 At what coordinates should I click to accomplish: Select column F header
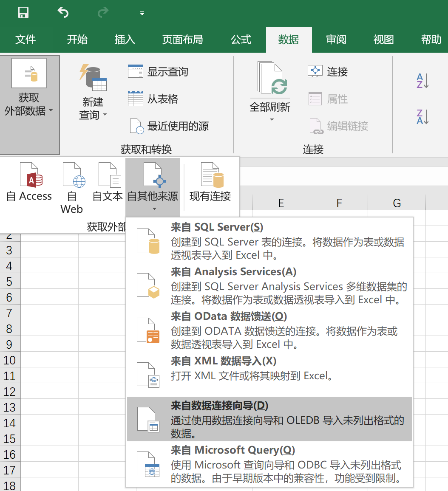[x=339, y=203]
